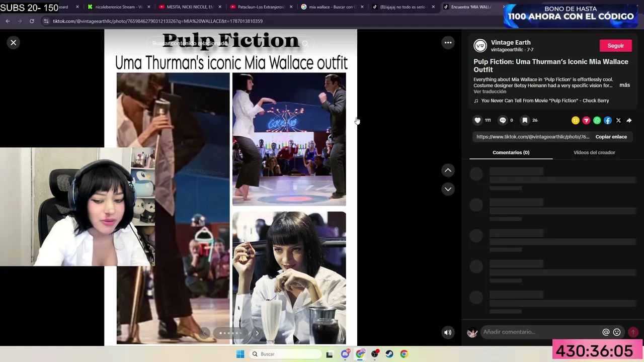Image resolution: width=644 pixels, height=362 pixels.
Task: Click the taskbar 'Buscar' search box
Action: [x=285, y=354]
